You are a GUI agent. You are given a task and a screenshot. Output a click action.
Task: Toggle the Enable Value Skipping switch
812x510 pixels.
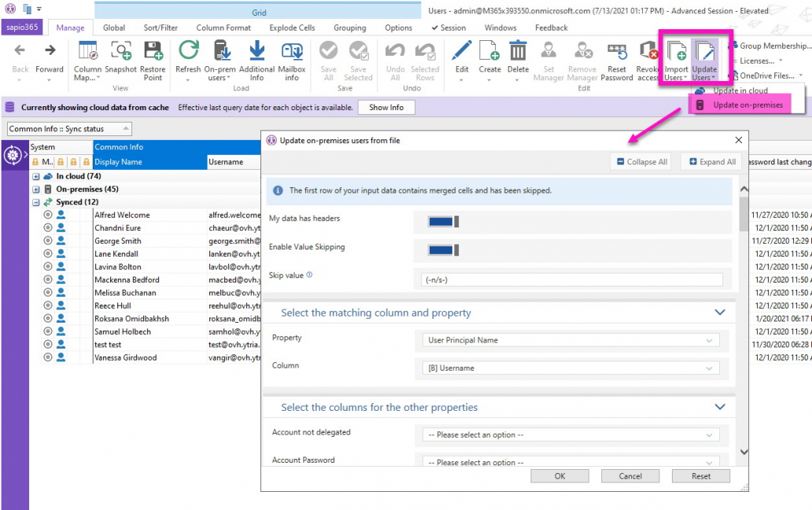443,250
